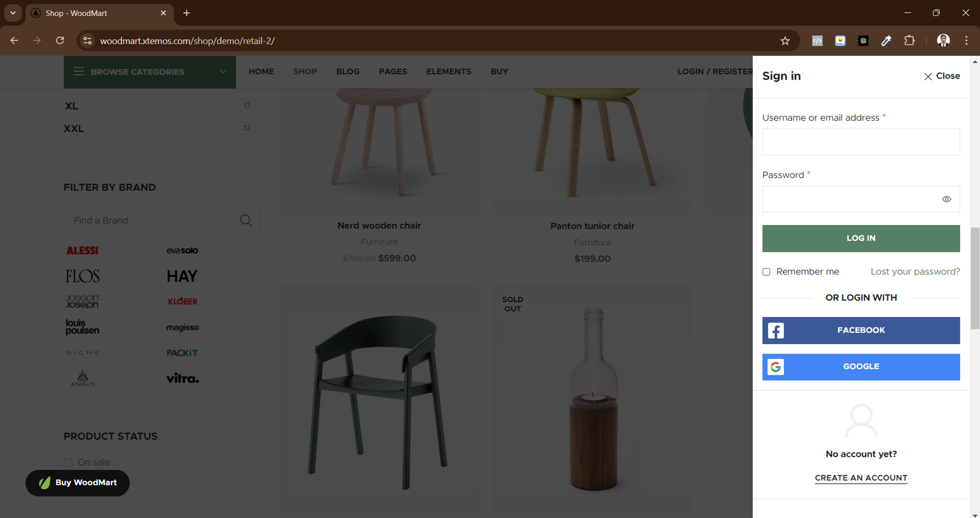Bookmark this page with star icon
Image resolution: width=980 pixels, height=518 pixels.
(785, 41)
